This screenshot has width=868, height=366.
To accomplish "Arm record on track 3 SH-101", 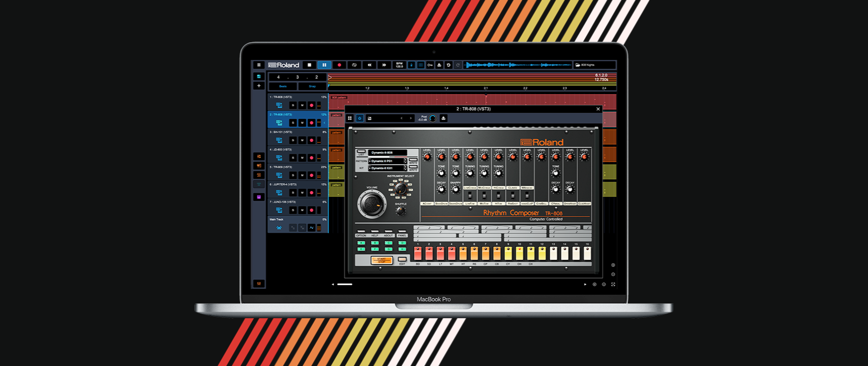I will click(x=311, y=140).
